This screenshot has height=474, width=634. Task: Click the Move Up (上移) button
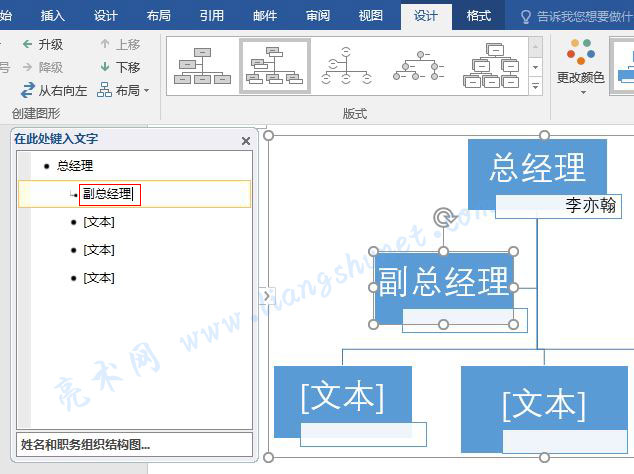(120, 44)
